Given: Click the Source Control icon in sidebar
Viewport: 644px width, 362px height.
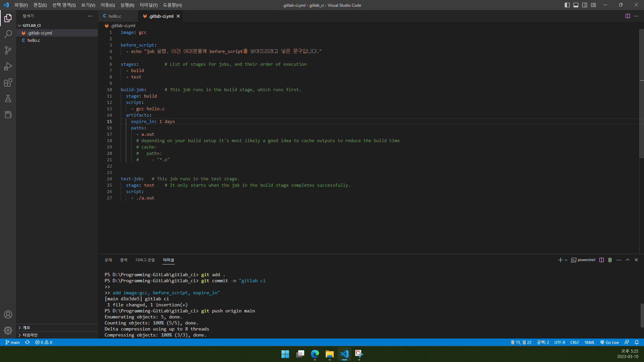Looking at the screenshot, I should [8, 50].
